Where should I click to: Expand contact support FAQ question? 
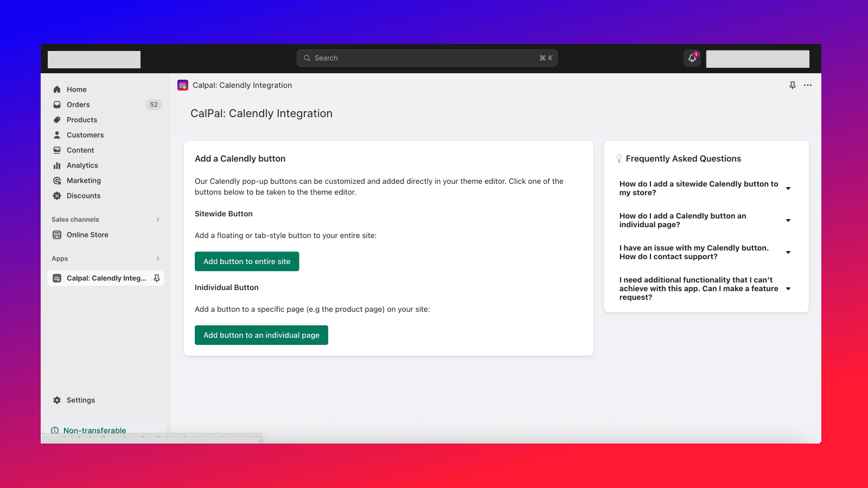click(788, 252)
